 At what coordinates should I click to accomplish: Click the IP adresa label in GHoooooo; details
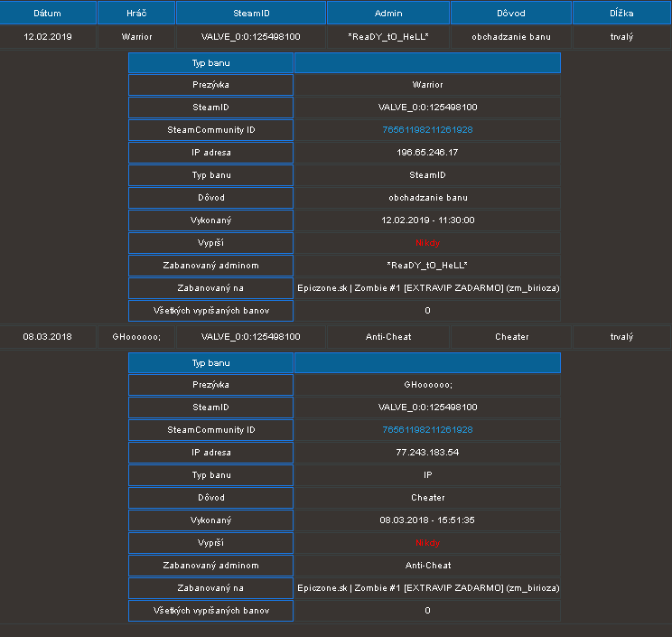(x=210, y=453)
